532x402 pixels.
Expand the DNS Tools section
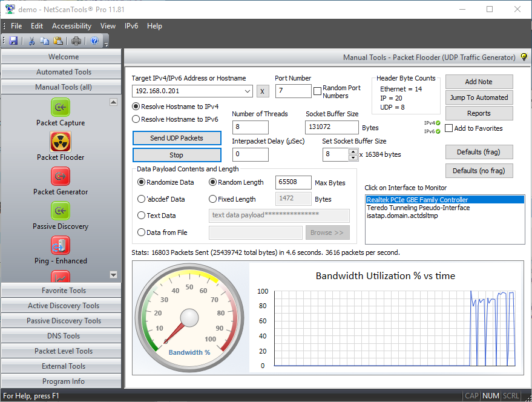[x=64, y=336]
